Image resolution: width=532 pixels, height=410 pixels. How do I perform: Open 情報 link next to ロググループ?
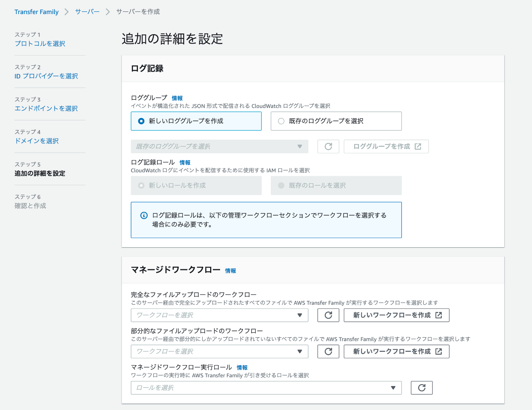tap(177, 98)
